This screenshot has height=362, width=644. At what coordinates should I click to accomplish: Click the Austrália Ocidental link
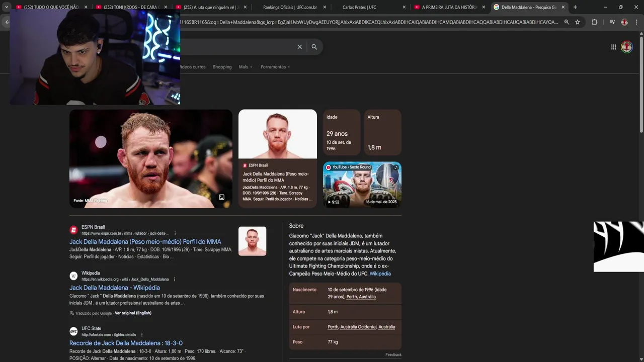358,327
